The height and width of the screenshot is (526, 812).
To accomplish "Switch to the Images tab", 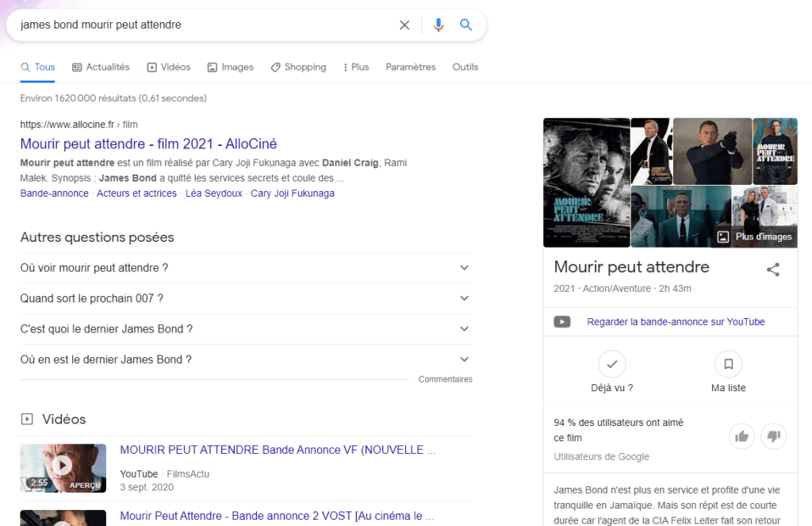I will 230,67.
